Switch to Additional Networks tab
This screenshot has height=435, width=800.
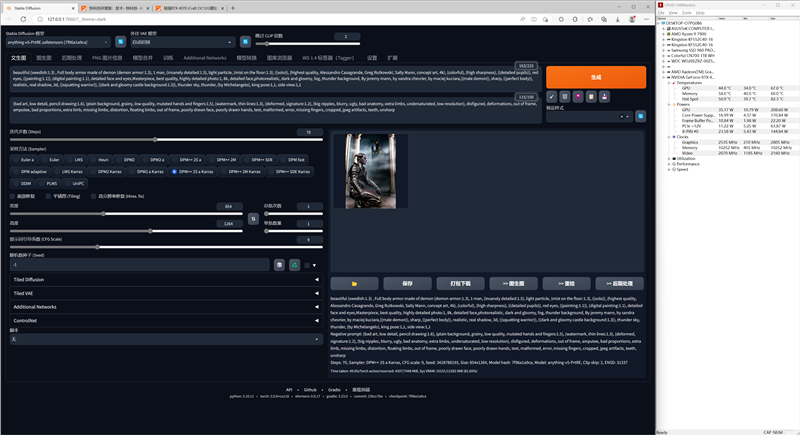tap(205, 58)
